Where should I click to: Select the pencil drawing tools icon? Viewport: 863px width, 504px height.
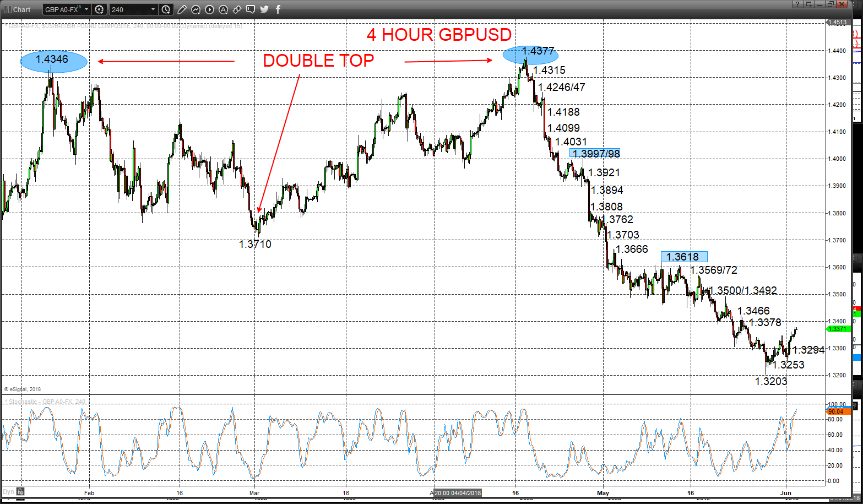coord(182,9)
